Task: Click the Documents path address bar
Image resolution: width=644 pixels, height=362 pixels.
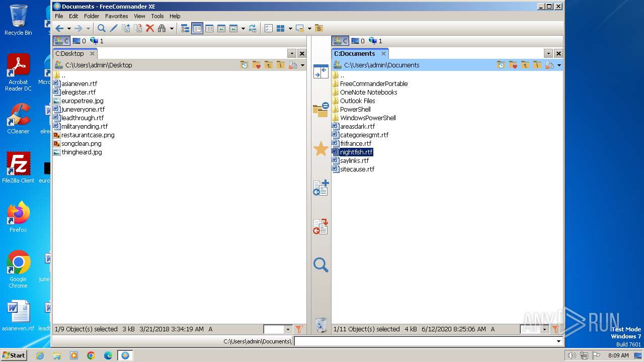Action: 381,65
